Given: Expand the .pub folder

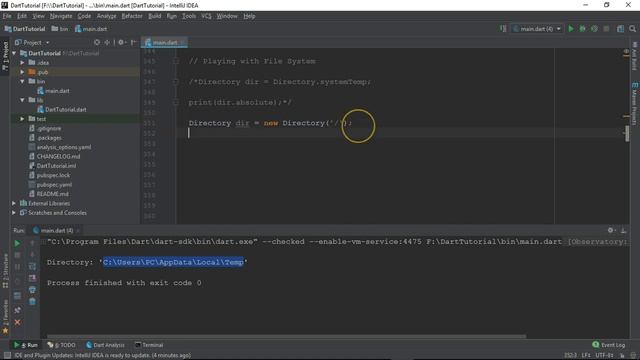Looking at the screenshot, I should tap(22, 72).
